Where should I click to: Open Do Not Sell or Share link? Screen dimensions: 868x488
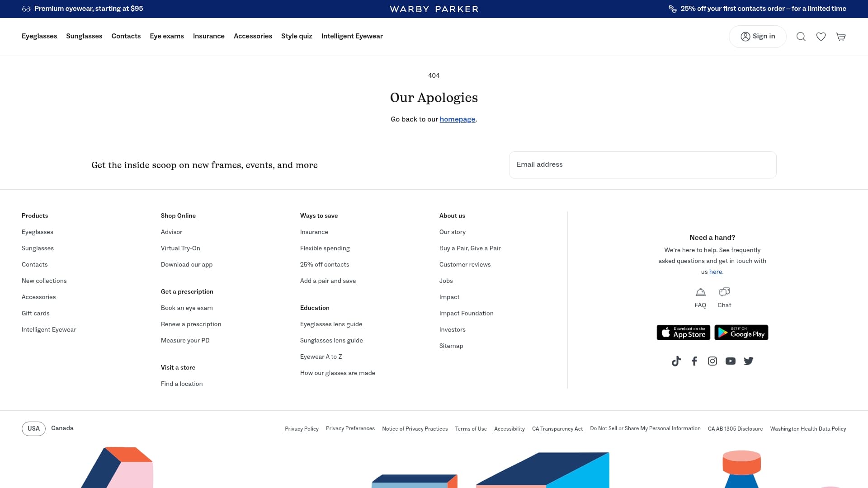(x=646, y=429)
